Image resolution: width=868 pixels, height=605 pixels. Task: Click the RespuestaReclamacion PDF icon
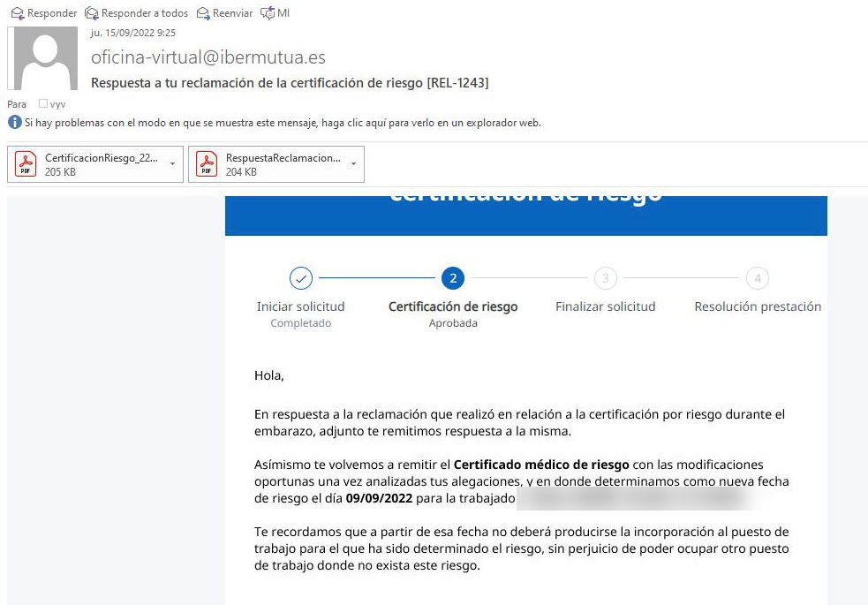pyautogui.click(x=208, y=164)
